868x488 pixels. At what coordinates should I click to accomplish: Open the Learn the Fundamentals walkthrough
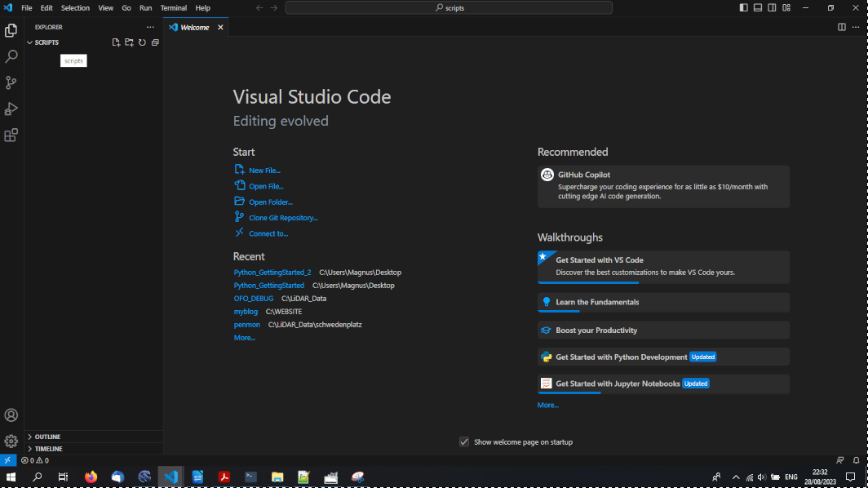(x=663, y=303)
